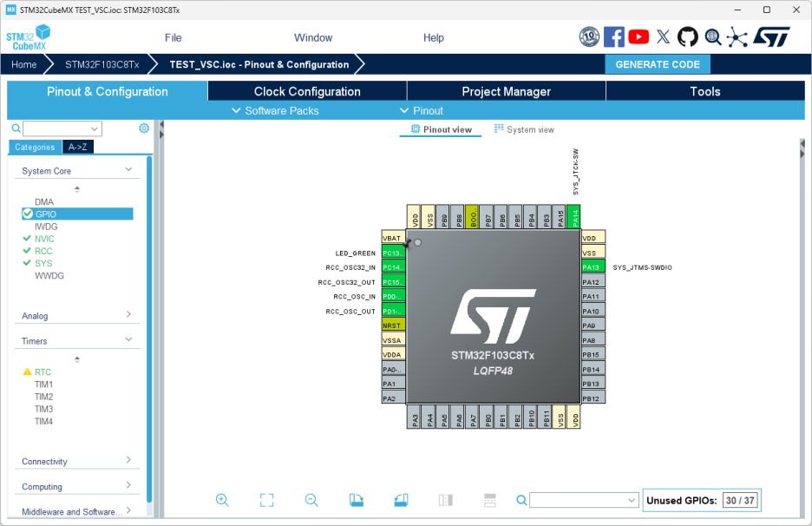Go to Home breadcrumb

pyautogui.click(x=23, y=64)
